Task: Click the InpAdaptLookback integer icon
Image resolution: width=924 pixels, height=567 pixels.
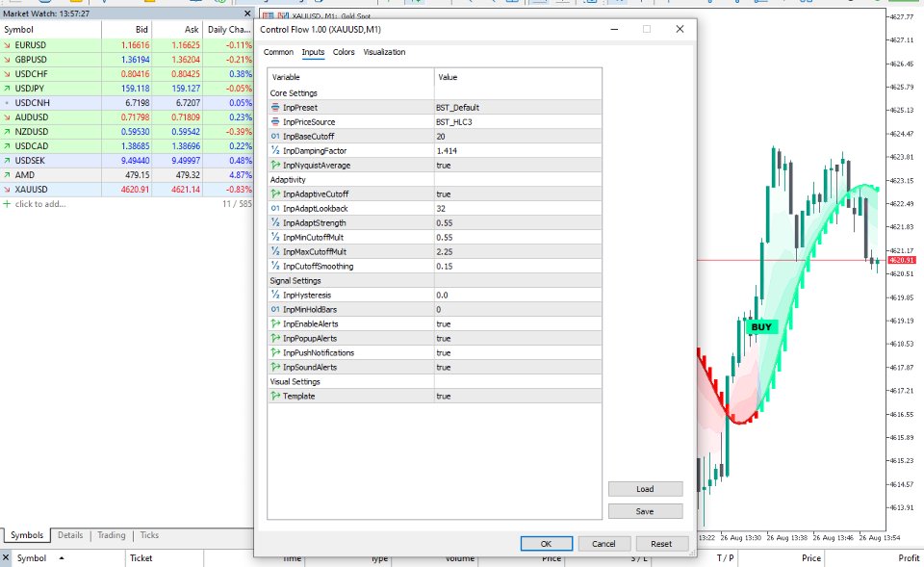Action: click(275, 209)
